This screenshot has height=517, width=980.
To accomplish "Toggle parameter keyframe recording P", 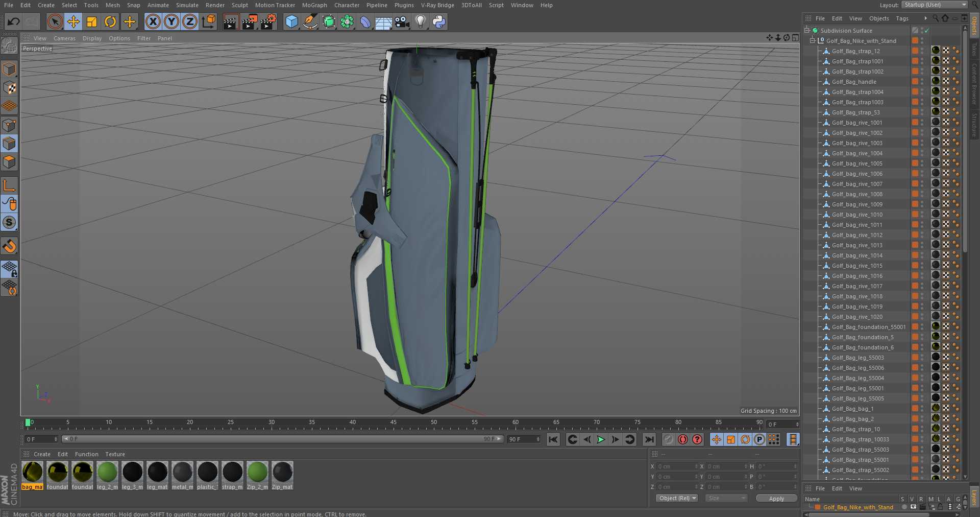I will click(x=759, y=439).
